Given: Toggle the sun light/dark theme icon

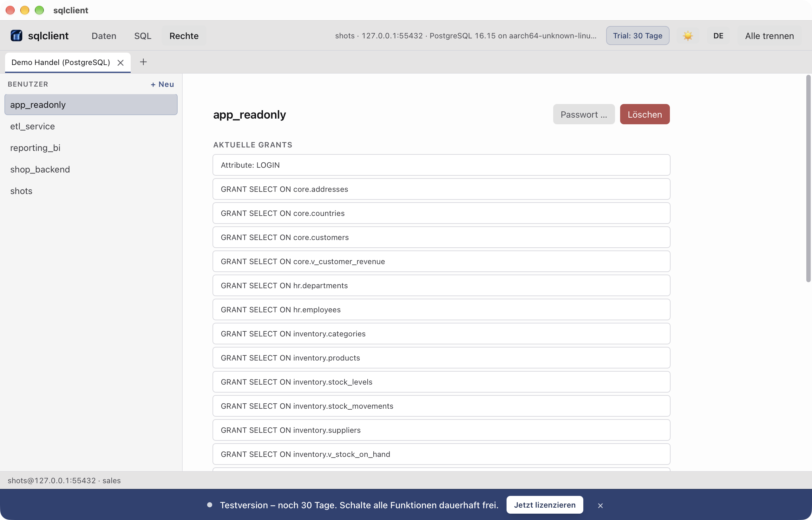Looking at the screenshot, I should tap(688, 36).
